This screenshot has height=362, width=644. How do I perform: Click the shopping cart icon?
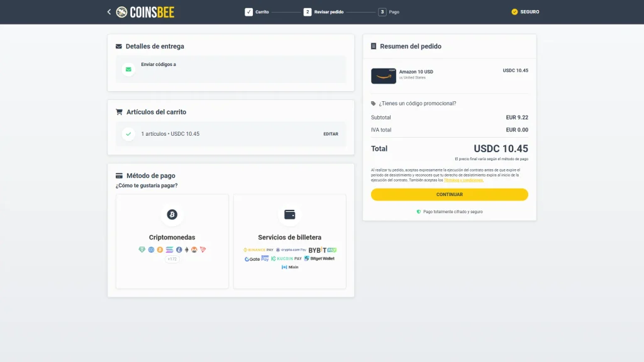[x=119, y=112]
